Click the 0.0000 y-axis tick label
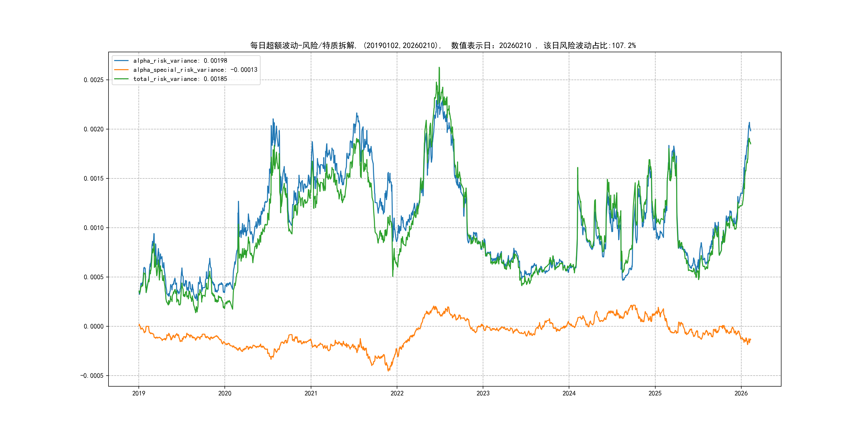Image resolution: width=868 pixels, height=434 pixels. (x=93, y=326)
